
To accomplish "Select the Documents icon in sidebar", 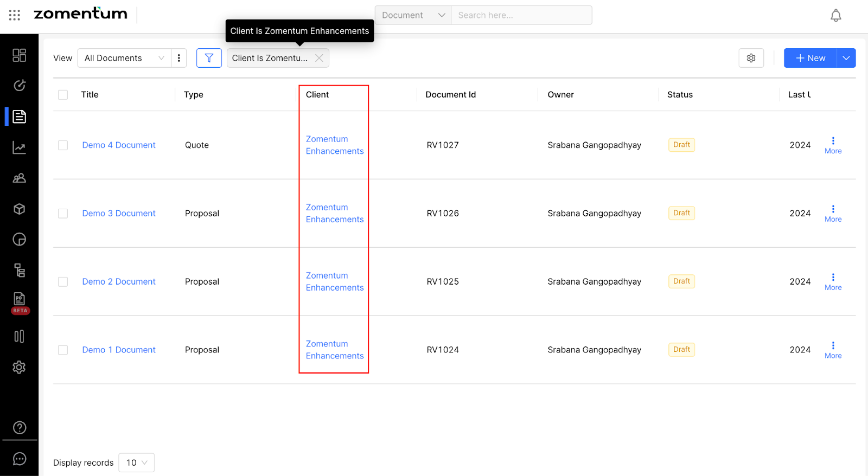I will coord(20,117).
